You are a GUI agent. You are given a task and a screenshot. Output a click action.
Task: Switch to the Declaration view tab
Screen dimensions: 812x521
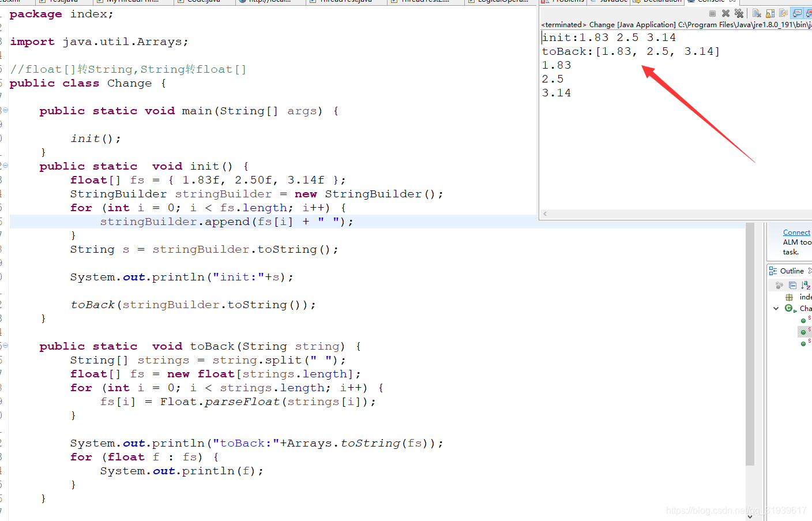point(657,1)
